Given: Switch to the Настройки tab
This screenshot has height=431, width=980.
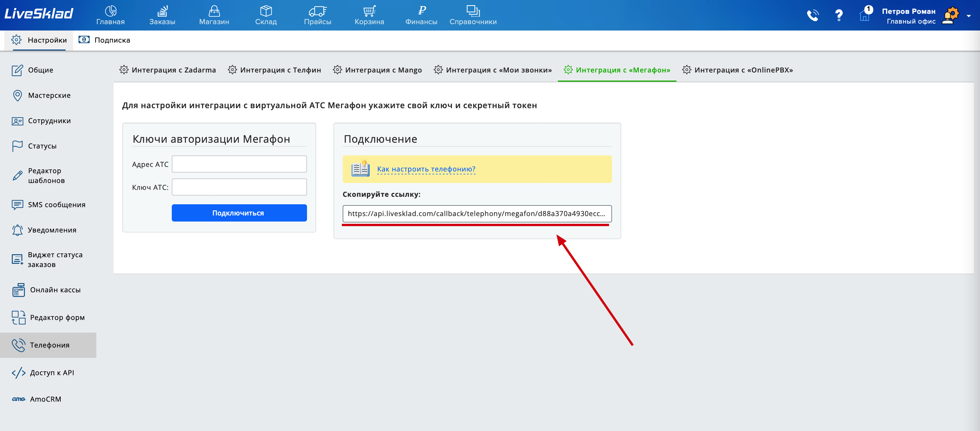Looking at the screenshot, I should tap(39, 40).
